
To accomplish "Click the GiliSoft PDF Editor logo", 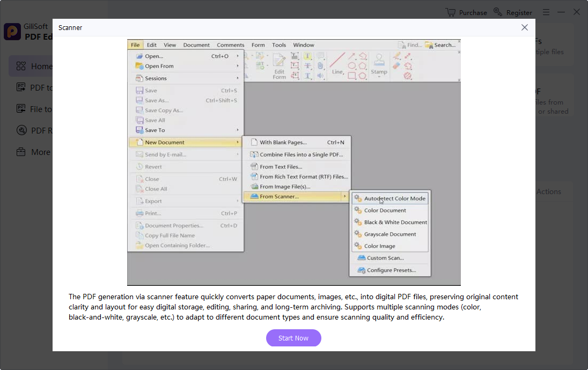I will 12,32.
